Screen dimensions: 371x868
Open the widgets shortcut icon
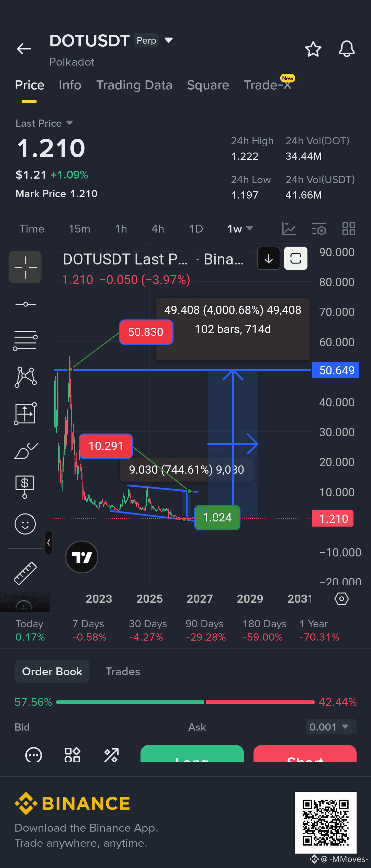pyautogui.click(x=72, y=755)
